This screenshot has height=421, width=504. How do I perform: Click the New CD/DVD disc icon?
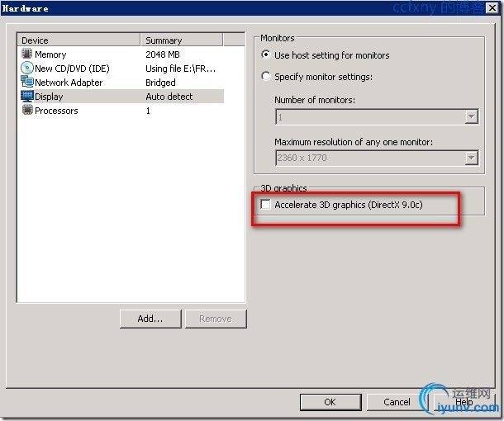pyautogui.click(x=27, y=68)
